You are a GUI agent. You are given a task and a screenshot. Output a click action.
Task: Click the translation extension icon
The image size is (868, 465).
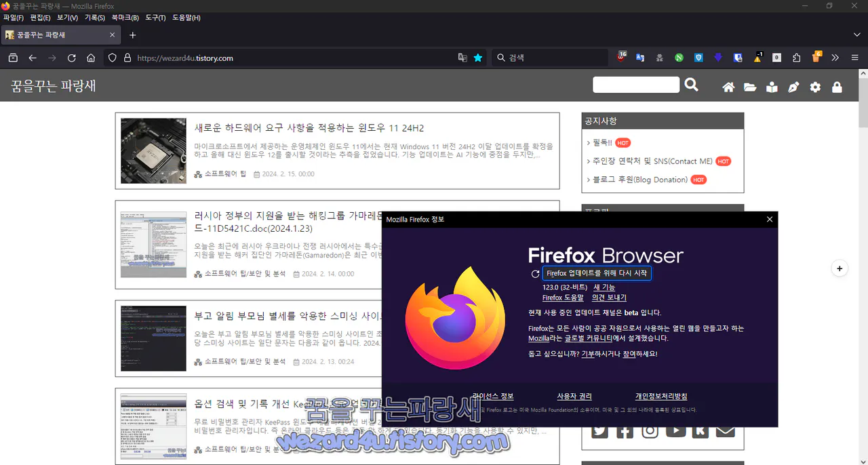tap(640, 58)
